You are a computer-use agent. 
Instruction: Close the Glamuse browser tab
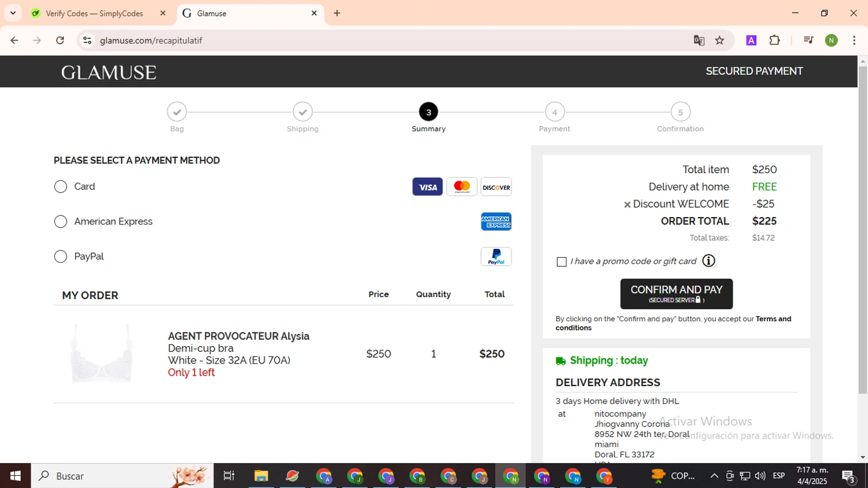(x=314, y=13)
